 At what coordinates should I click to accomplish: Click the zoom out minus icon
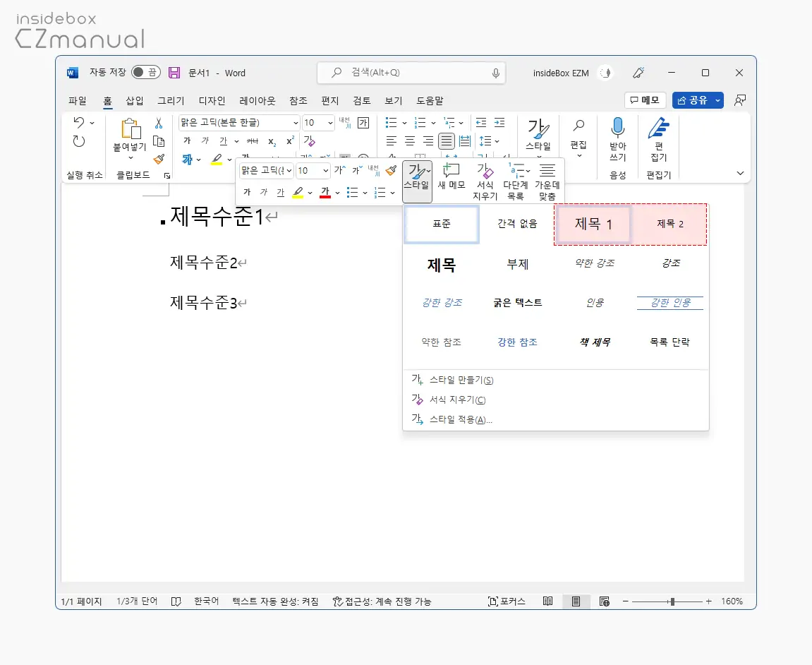click(x=626, y=601)
